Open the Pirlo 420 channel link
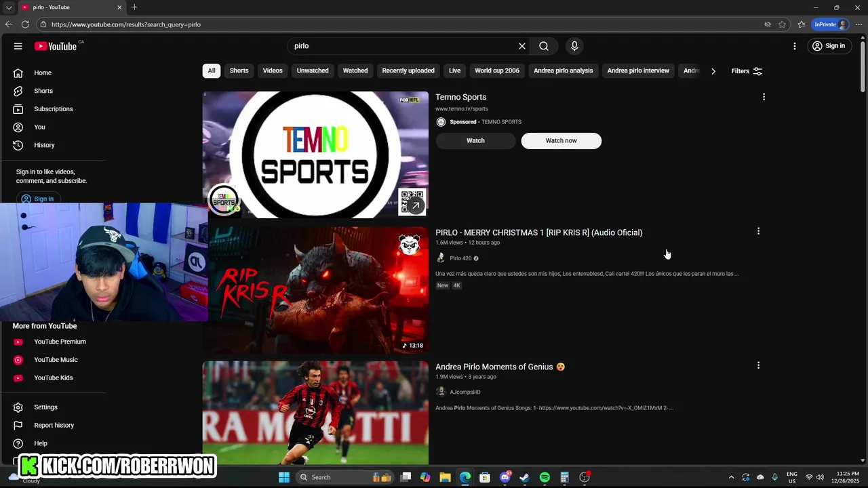Screen dimensions: 868x488 (460, 258)
